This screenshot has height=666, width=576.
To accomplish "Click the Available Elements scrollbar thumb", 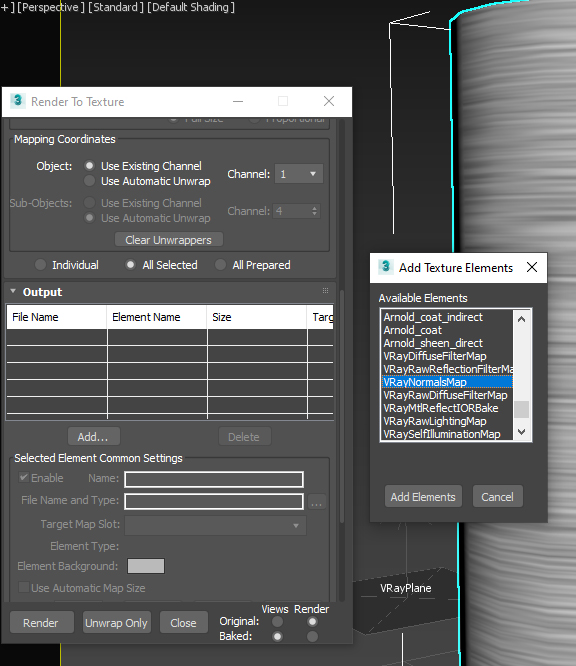I will (x=522, y=409).
